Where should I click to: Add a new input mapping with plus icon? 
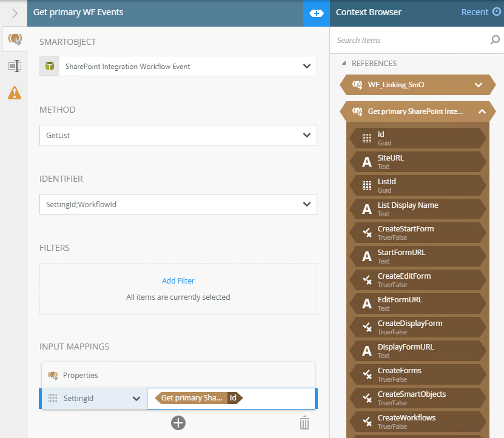[x=178, y=423]
